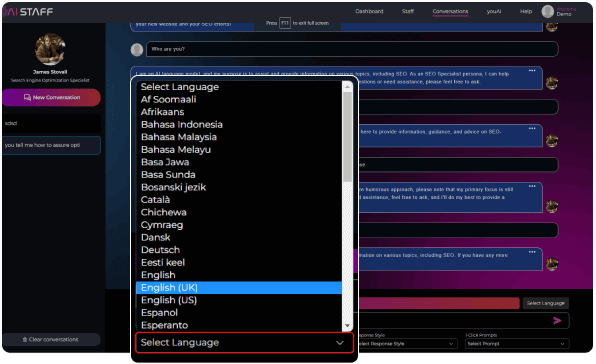Open the 'you tell me how to assure' conversation
Screen dimensions: 596x364
click(51, 145)
